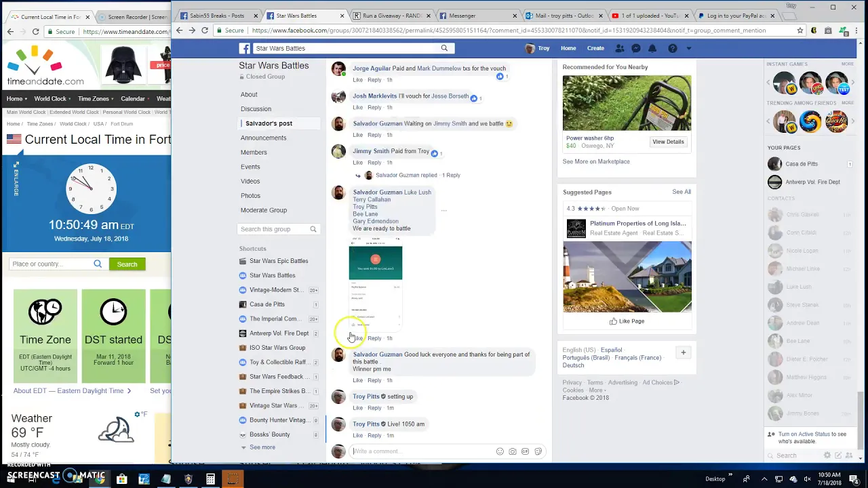The image size is (868, 488).
Task: Click the Facebook page vertical scrollbar thumb
Action: (x=861, y=420)
